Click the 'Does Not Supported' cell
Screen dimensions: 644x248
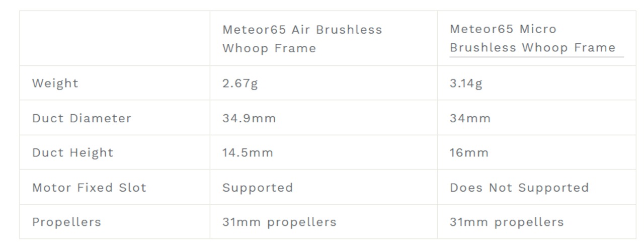click(x=519, y=188)
